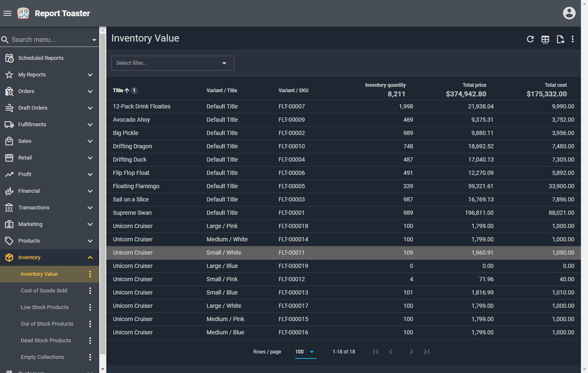Image resolution: width=588 pixels, height=373 pixels.
Task: Click the export report icon
Action: [x=560, y=39]
